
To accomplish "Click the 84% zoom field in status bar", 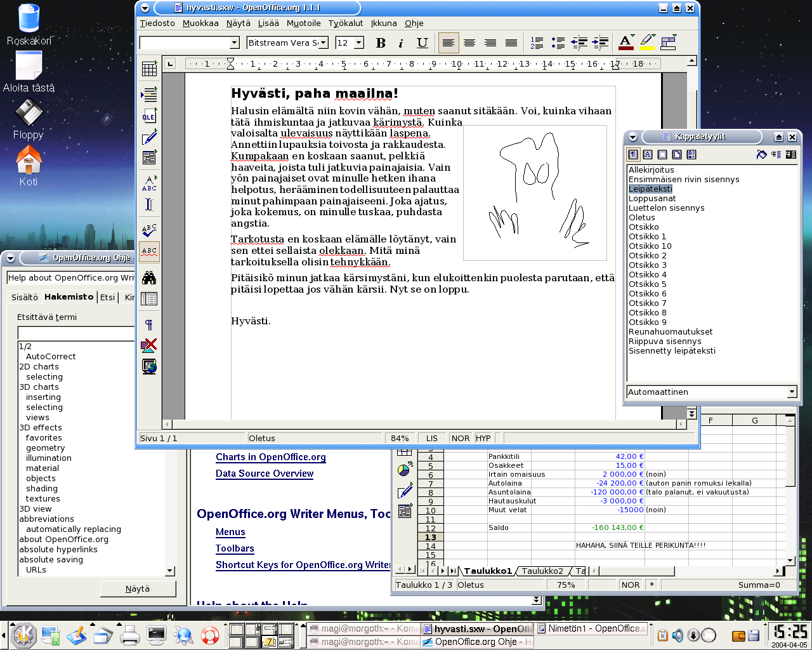I will pyautogui.click(x=400, y=438).
